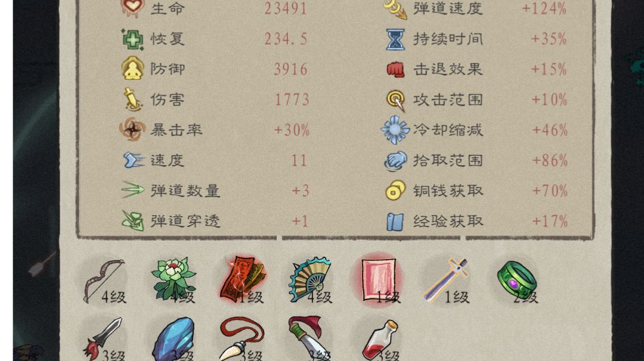Click the 冷却缩减 cooldown snowflake icon
Screen dimensions: 644x361
(395, 130)
